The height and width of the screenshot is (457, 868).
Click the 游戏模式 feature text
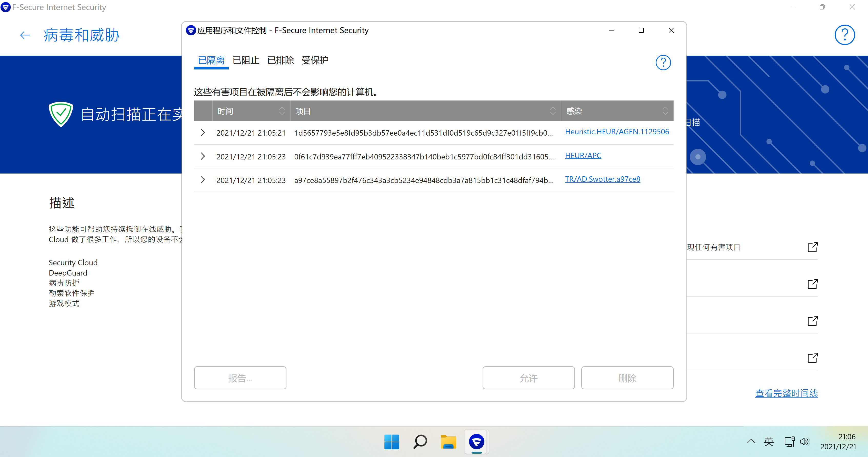tap(64, 303)
